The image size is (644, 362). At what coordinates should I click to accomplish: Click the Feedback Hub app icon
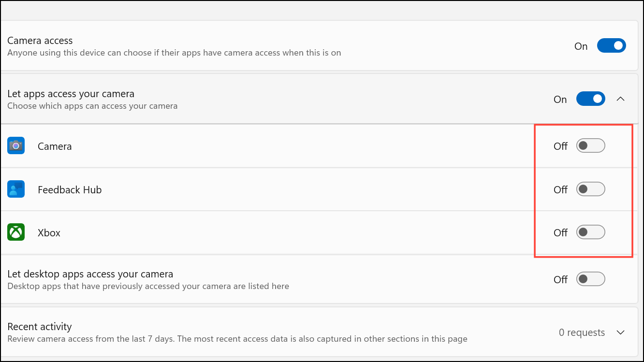pyautogui.click(x=16, y=189)
